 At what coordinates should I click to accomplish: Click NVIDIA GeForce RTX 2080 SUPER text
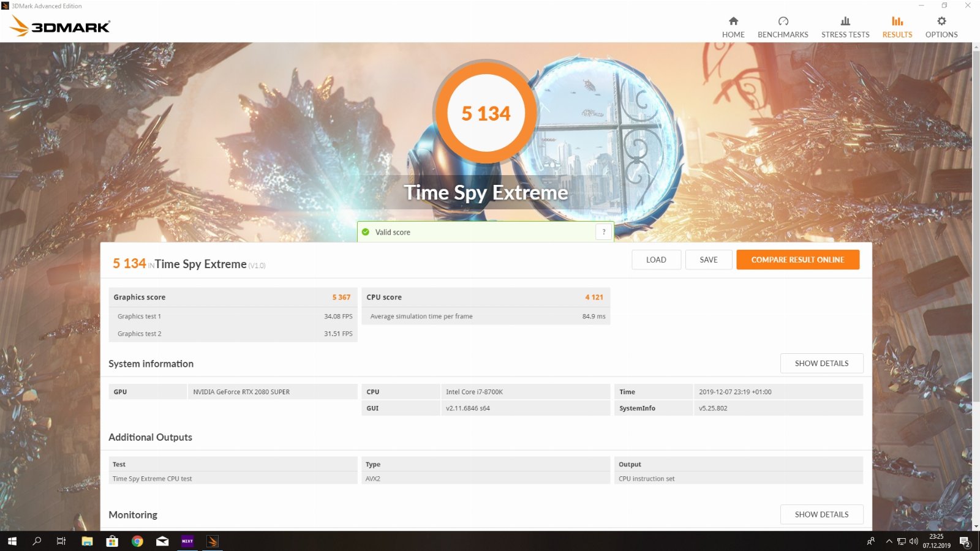pos(241,392)
